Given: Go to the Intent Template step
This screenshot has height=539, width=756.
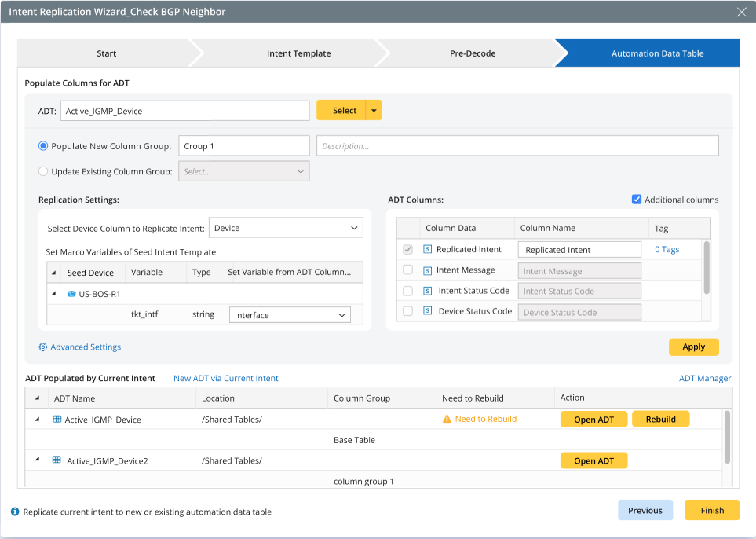Looking at the screenshot, I should coord(298,53).
